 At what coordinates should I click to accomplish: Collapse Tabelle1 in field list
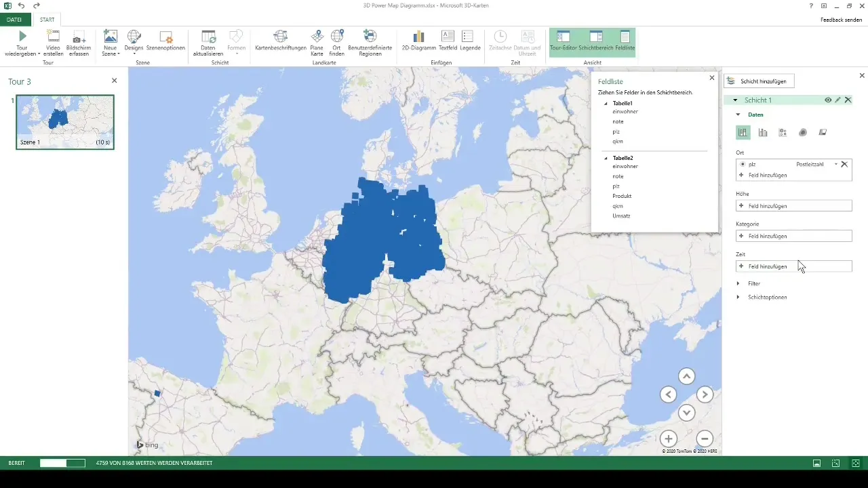click(606, 103)
